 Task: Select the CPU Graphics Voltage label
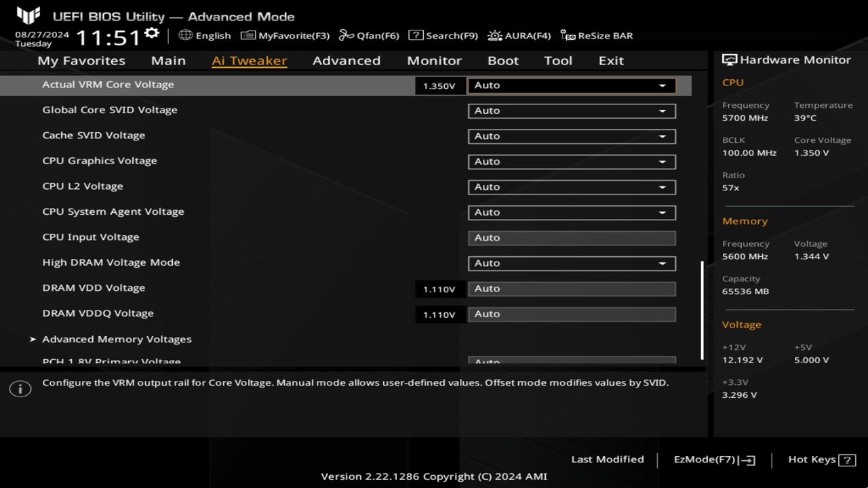pos(100,161)
